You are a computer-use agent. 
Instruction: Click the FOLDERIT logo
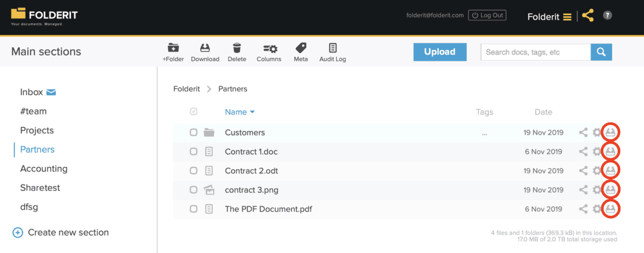point(44,17)
